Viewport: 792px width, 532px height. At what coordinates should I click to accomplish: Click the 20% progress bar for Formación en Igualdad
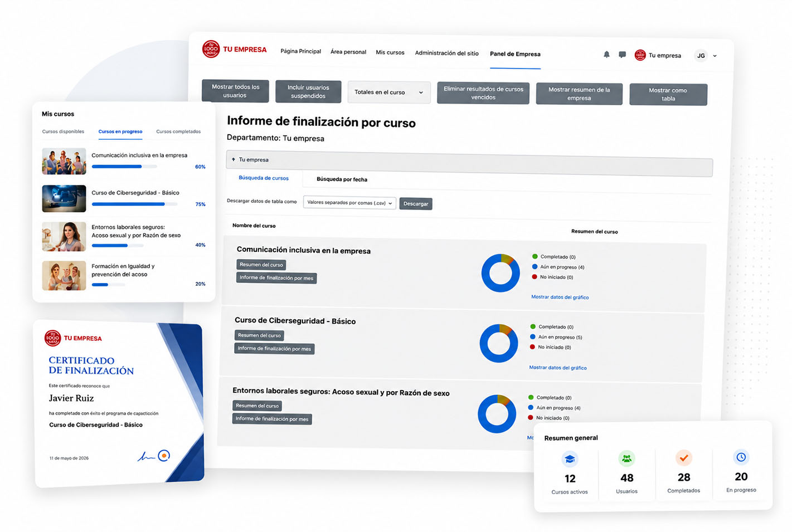108,285
